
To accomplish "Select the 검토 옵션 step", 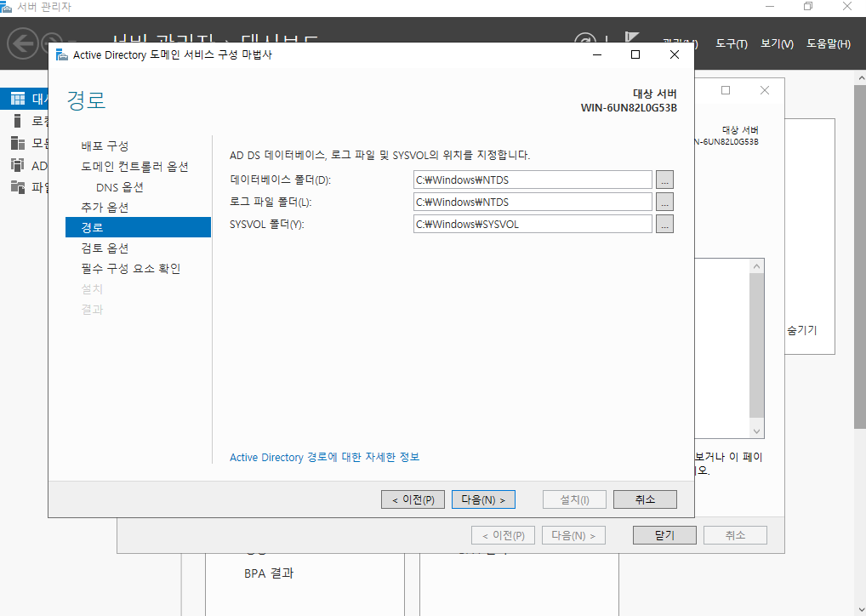I will [105, 248].
